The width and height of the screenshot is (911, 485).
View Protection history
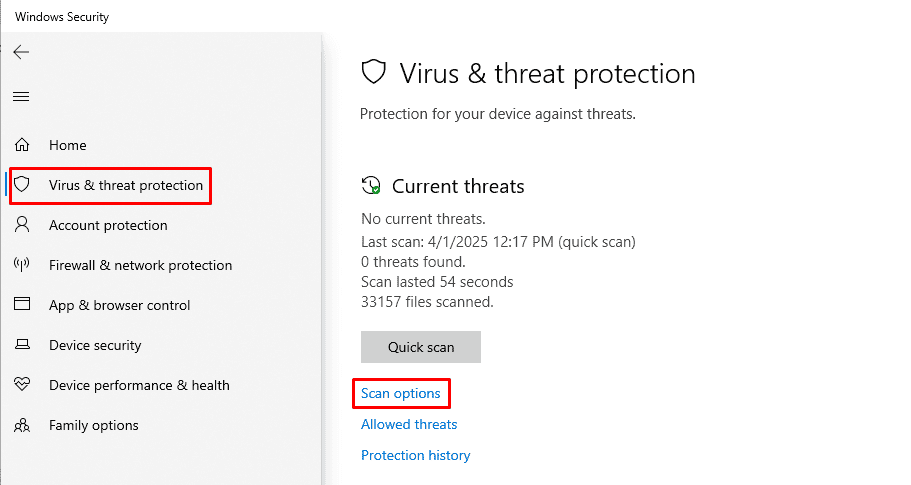[x=415, y=455]
